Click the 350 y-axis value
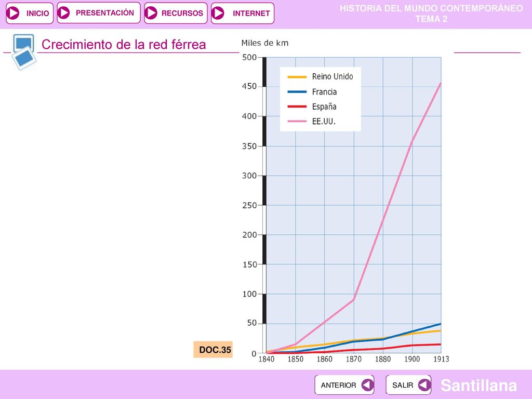The image size is (532, 399). (x=249, y=146)
